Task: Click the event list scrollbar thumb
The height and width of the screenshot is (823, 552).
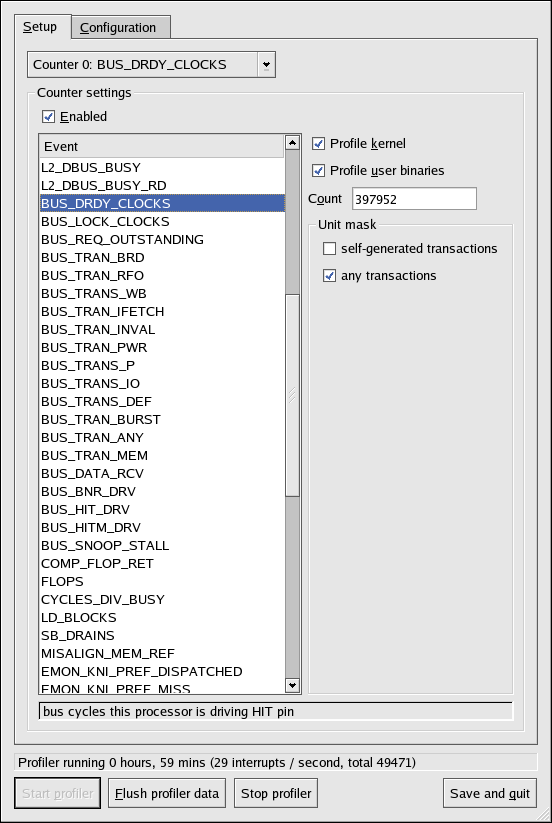Action: tap(292, 395)
